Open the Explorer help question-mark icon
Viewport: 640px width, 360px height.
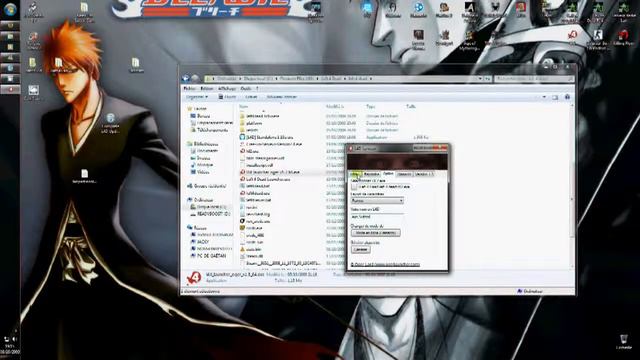coord(567,97)
